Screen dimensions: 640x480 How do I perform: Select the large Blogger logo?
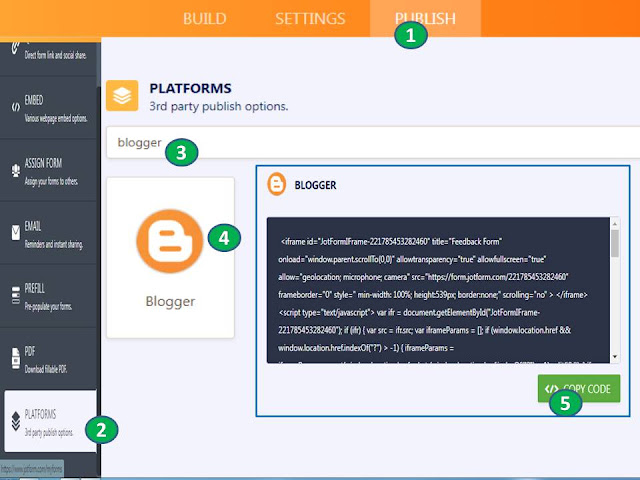click(x=170, y=241)
